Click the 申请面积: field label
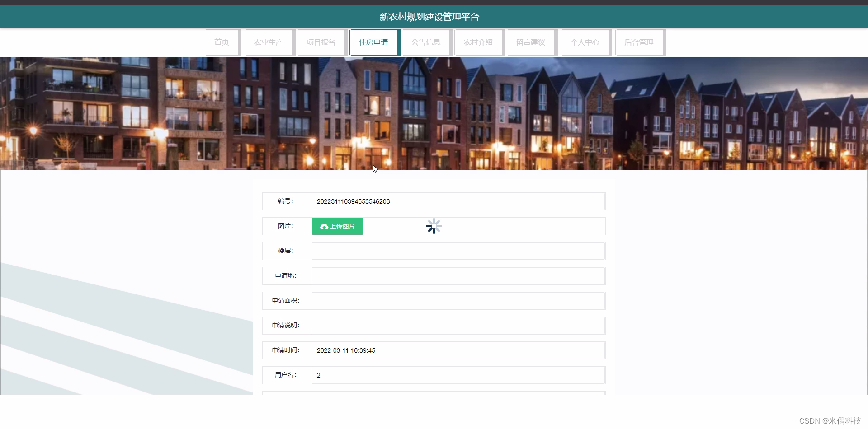Screen dimensions: 868x429 coord(286,301)
